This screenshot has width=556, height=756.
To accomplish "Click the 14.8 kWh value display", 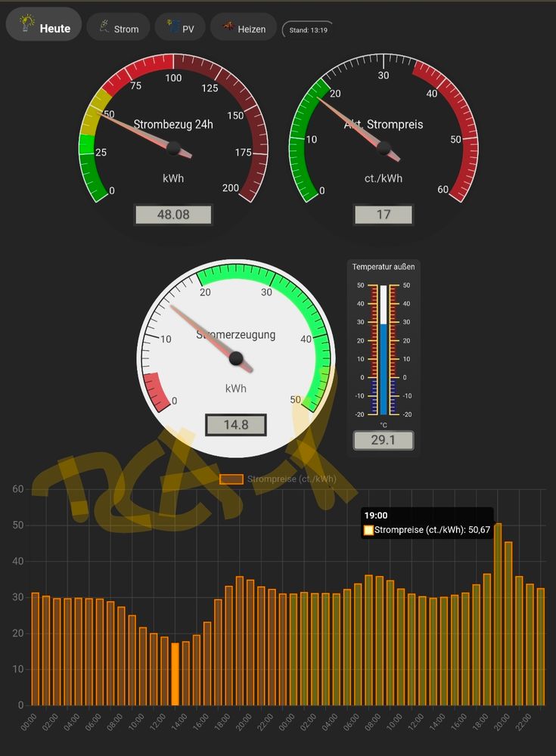I will (236, 425).
